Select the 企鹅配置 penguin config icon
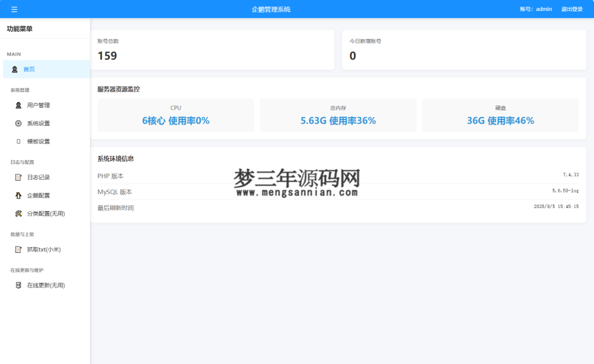Screen dimensions: 594x364 point(17,195)
